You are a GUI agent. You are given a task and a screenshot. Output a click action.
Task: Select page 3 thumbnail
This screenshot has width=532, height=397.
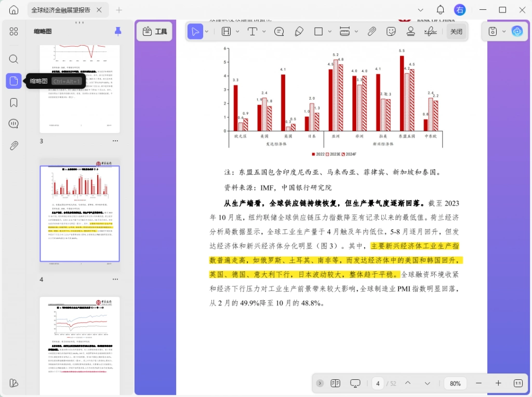point(79,89)
